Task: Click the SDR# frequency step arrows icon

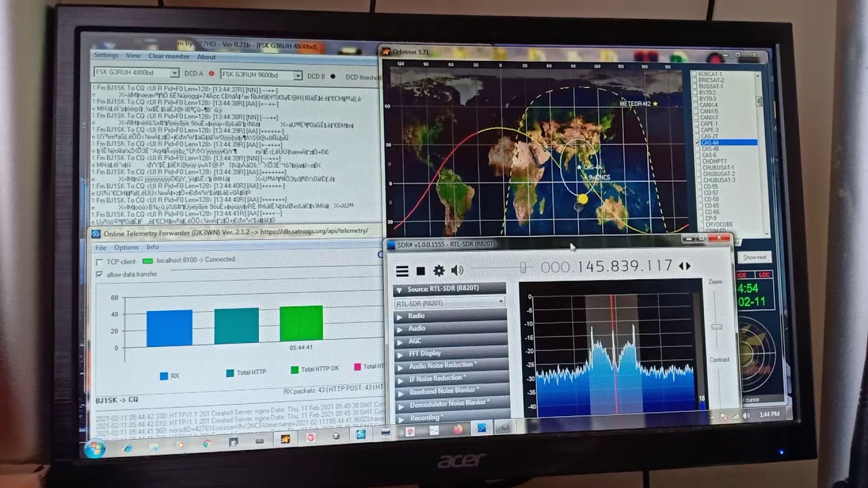Action: [685, 266]
